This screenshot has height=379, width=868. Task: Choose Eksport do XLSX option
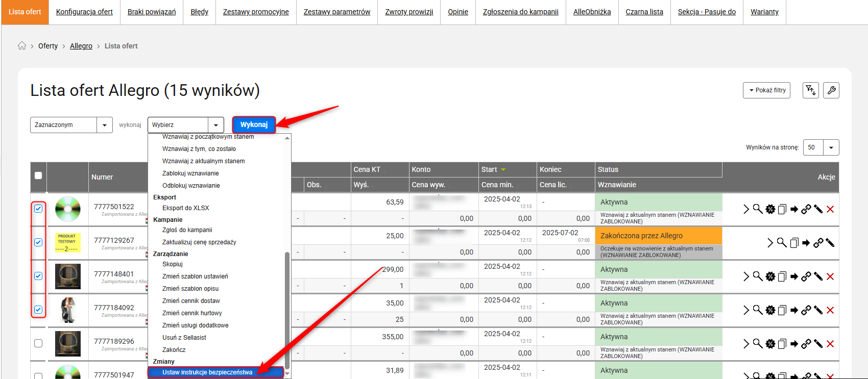186,208
